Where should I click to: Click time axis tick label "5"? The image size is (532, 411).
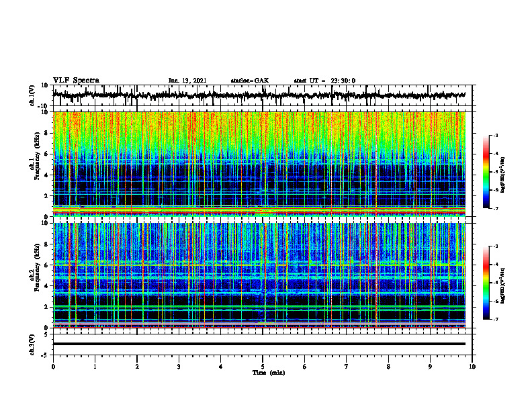263,367
